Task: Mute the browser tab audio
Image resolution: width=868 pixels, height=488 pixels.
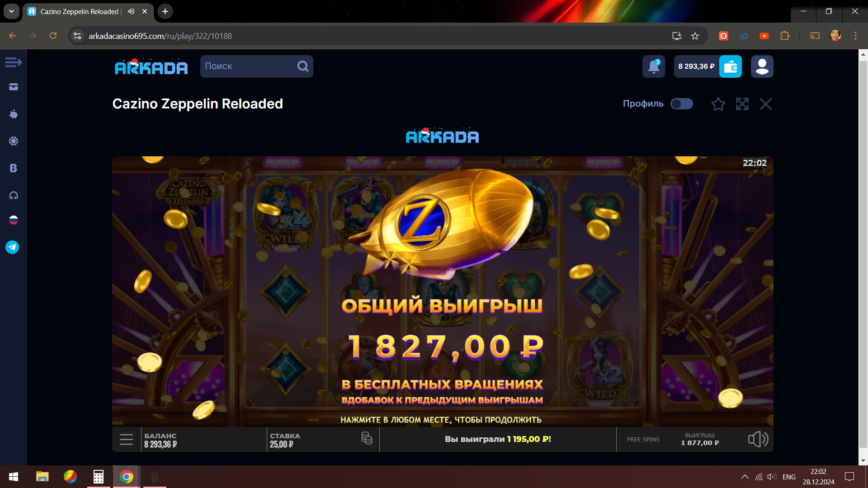Action: pyautogui.click(x=131, y=11)
